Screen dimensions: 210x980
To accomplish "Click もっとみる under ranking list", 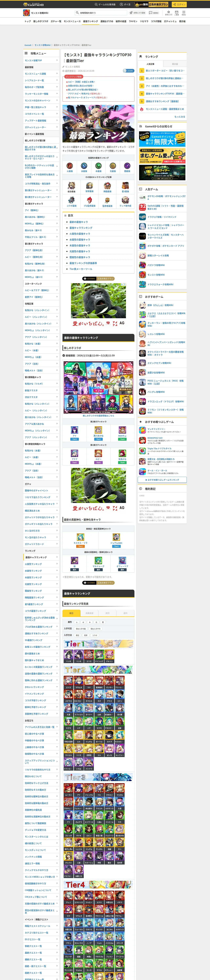I will [x=180, y=116].
